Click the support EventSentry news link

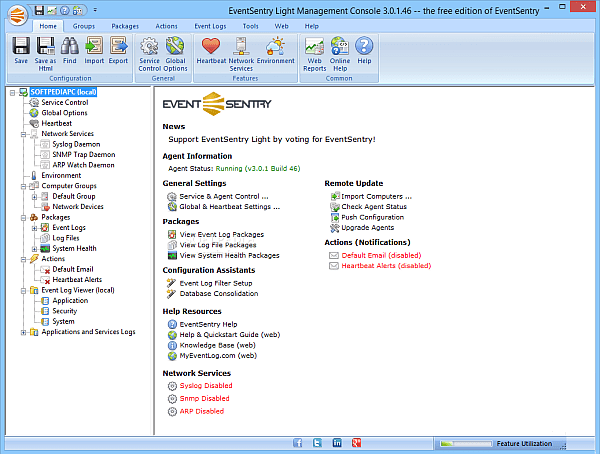[x=272, y=139]
